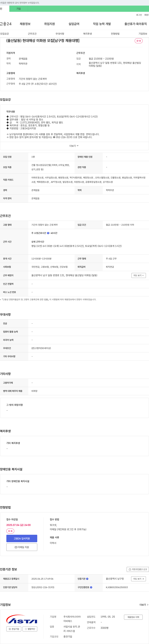This screenshot has height=644, width=149.
Task: Click the 모집 인원 value 1명
Action: click(33, 157)
